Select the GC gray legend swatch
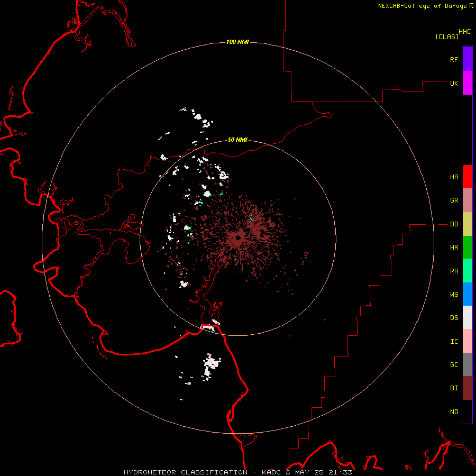The height and width of the screenshot is (476, 476). [x=467, y=364]
